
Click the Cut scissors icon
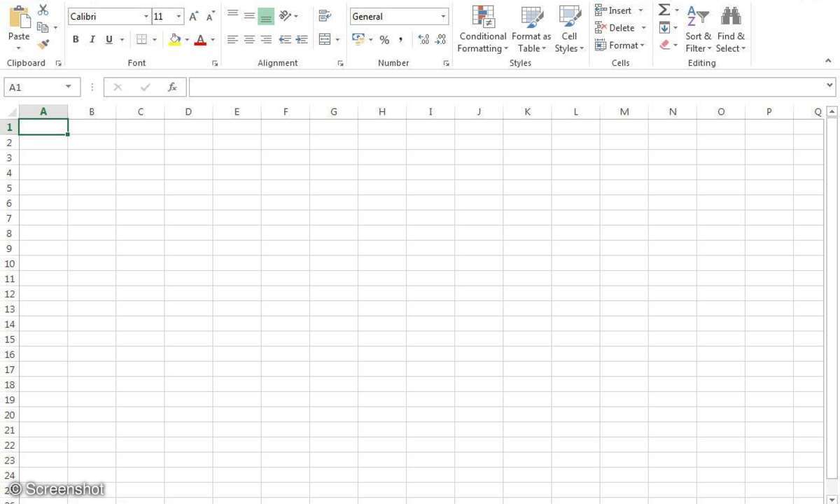tap(43, 10)
